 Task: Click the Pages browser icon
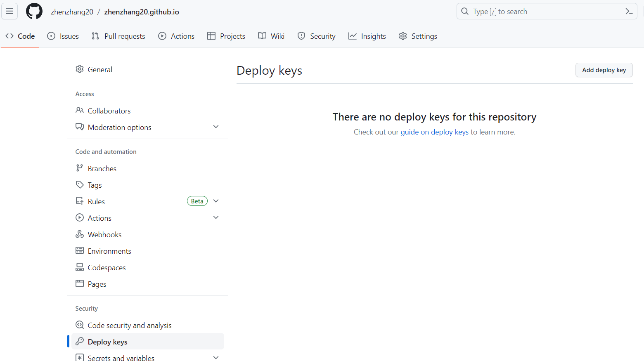pyautogui.click(x=80, y=284)
